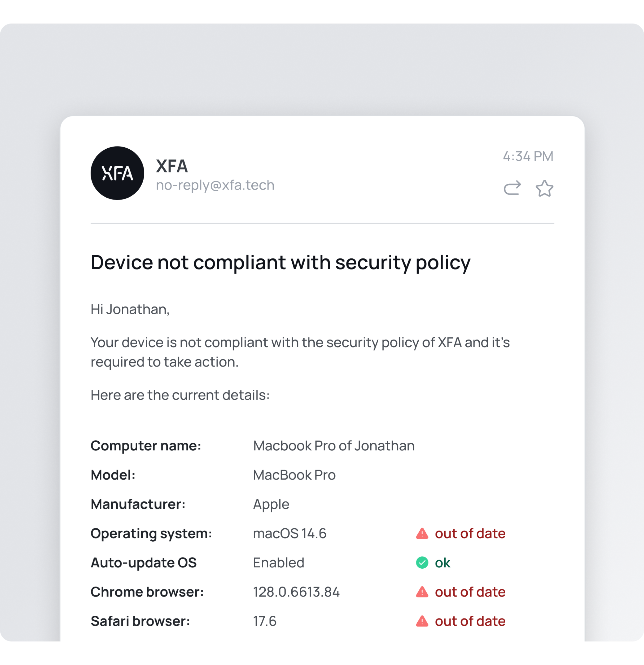
Task: Click the XFA round avatar logo
Action: (x=117, y=173)
